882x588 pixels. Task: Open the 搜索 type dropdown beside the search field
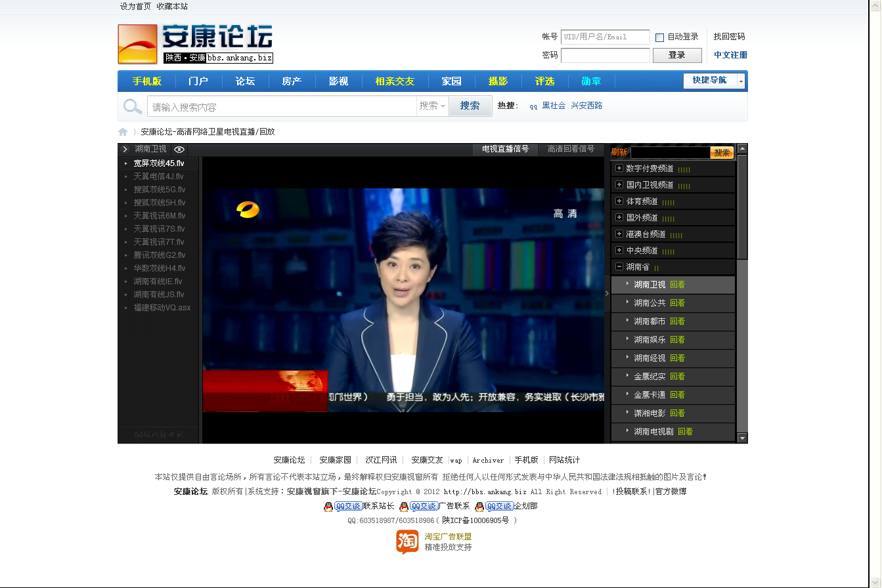(x=432, y=106)
